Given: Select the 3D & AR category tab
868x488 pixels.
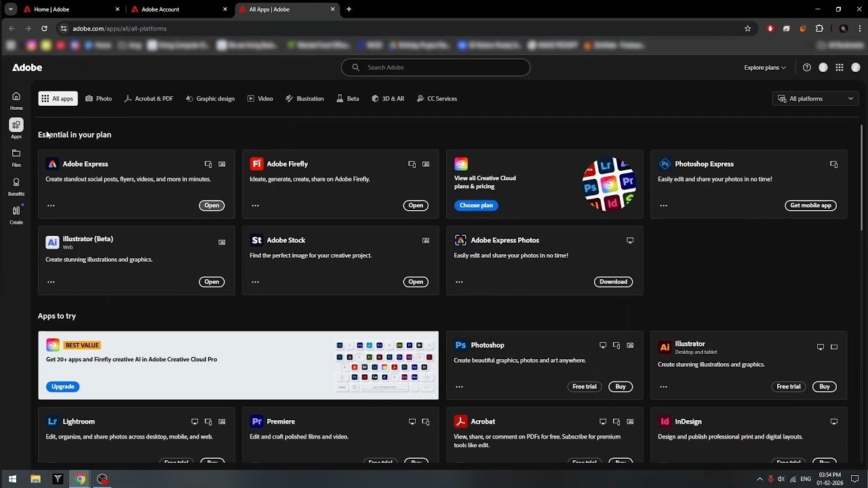Looking at the screenshot, I should coord(388,98).
